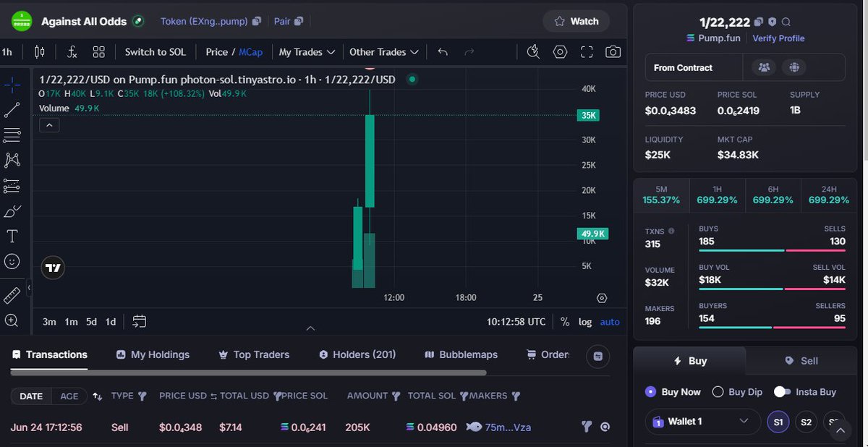Open the quick search icon in toolbar
The width and height of the screenshot is (868, 447).
(533, 52)
